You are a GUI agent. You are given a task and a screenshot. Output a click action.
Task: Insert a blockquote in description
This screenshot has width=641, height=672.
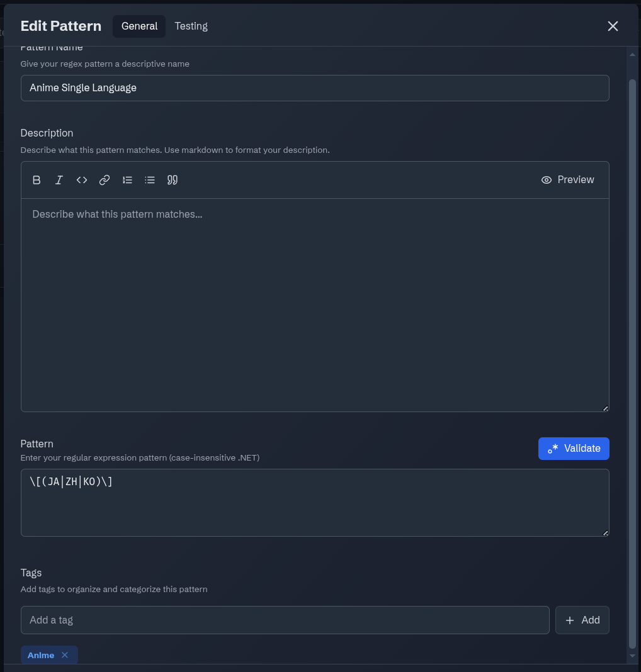(x=173, y=180)
